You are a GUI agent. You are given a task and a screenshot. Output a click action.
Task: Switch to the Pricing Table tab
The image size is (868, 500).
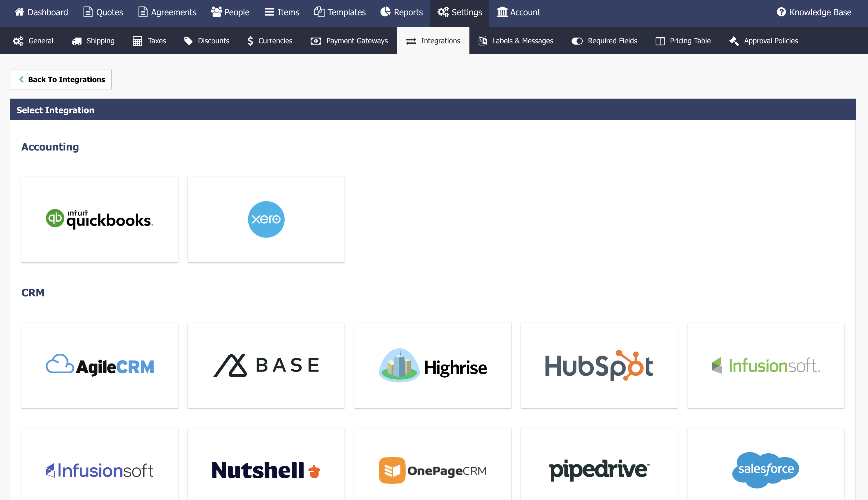pos(683,41)
